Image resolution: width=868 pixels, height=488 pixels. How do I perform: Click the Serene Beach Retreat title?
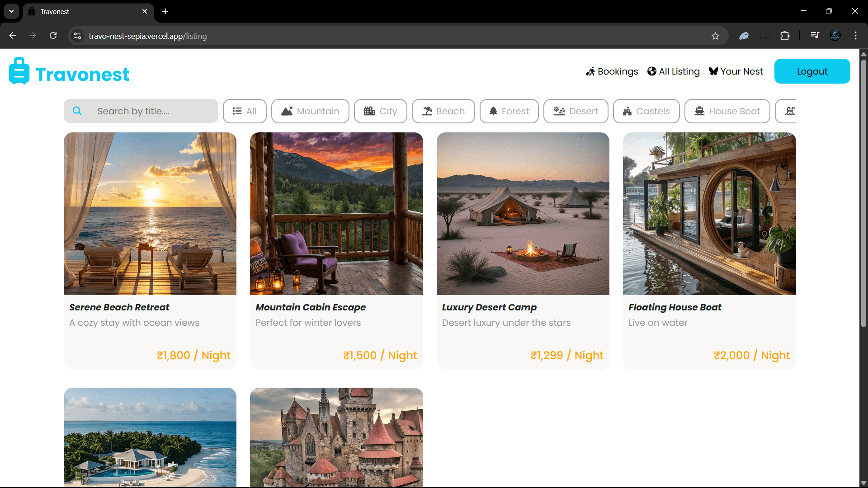(x=119, y=307)
